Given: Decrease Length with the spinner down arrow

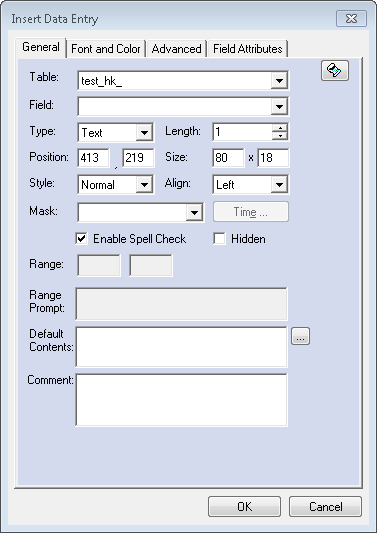Looking at the screenshot, I should click(x=280, y=136).
